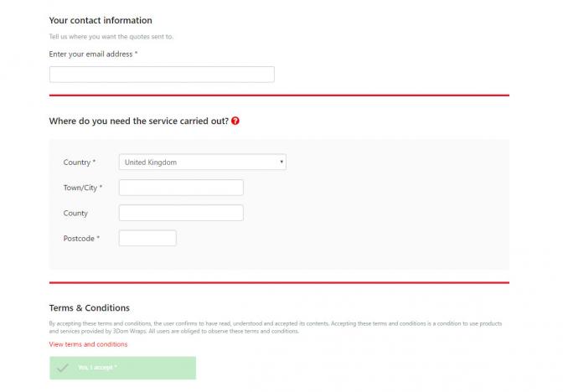The image size is (563, 392).
Task: Click the "Terms & Conditions" heading
Action: click(89, 308)
